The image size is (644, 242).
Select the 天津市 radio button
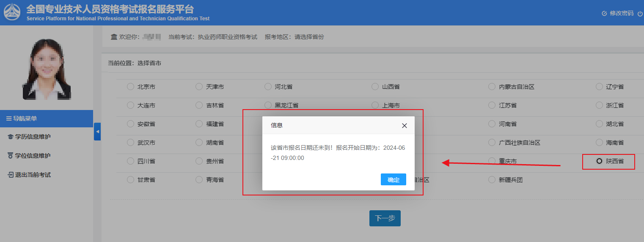pyautogui.click(x=199, y=87)
